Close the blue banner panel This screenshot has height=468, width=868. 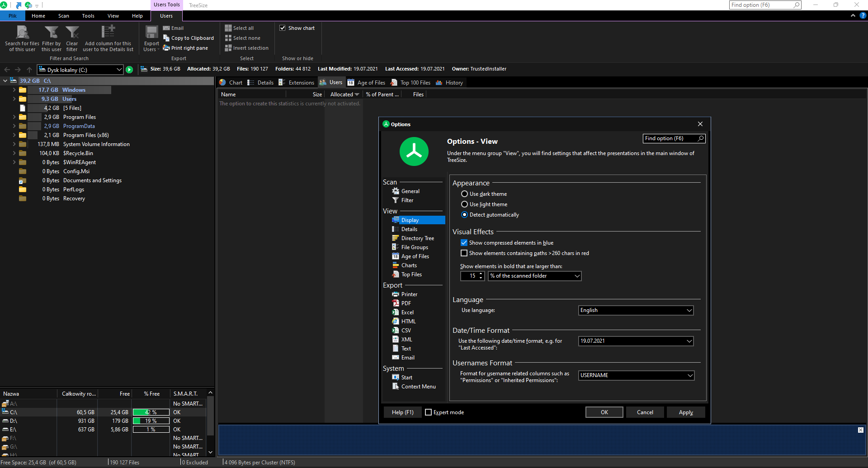861,430
